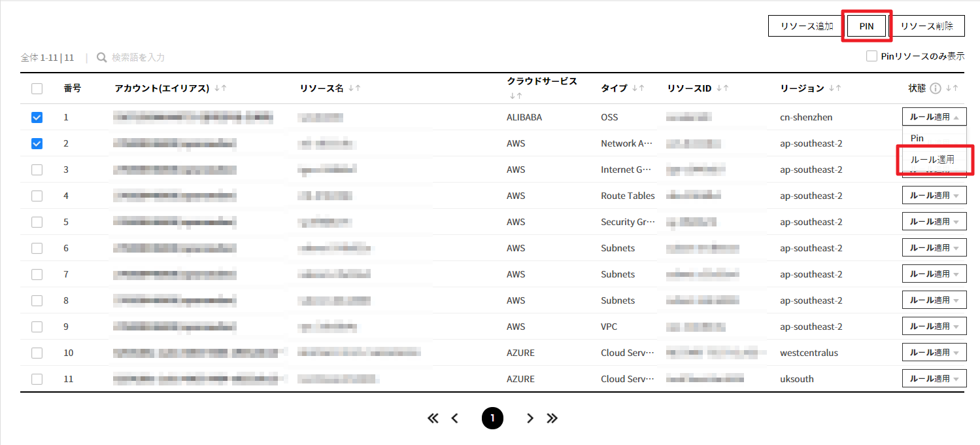This screenshot has height=445, width=980.
Task: Toggle the select-all header checkbox
Action: [37, 88]
